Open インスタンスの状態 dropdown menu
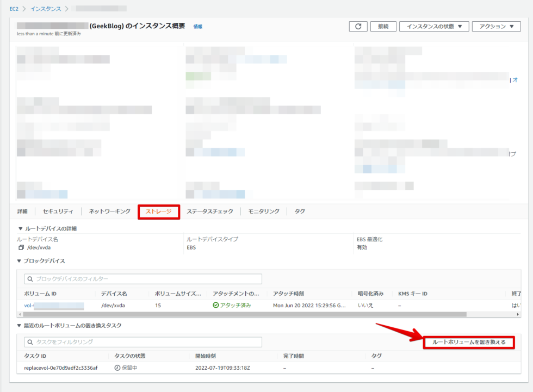 coord(433,27)
